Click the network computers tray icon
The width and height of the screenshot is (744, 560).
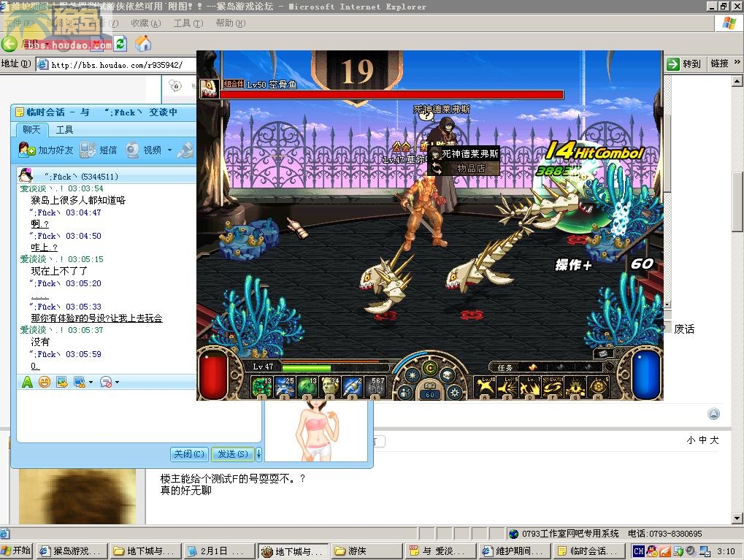pos(705,551)
